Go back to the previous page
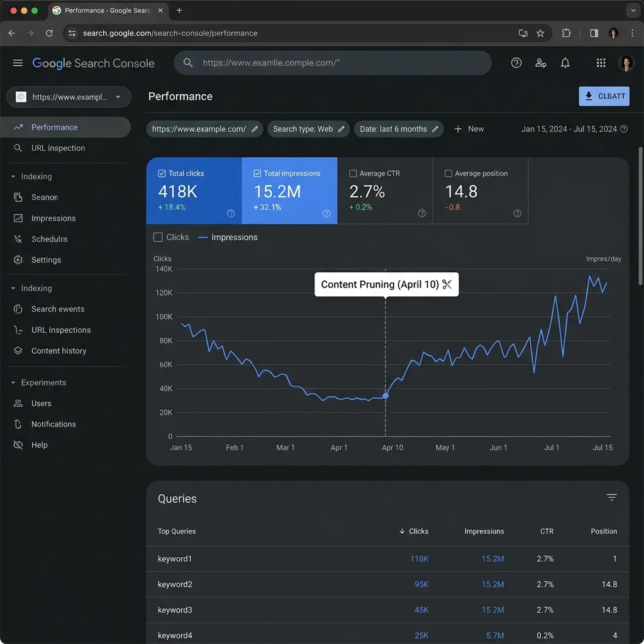 pyautogui.click(x=12, y=33)
